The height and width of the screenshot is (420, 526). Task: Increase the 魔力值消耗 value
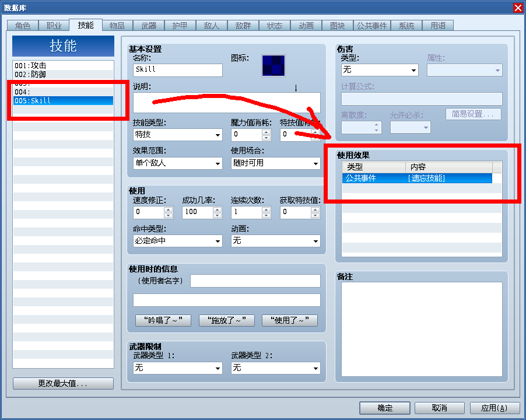tap(266, 132)
